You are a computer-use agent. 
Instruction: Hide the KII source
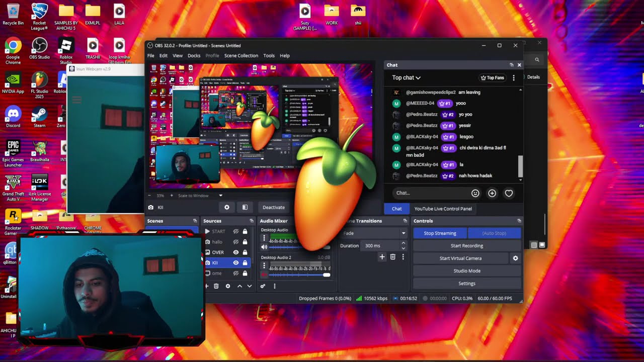[x=235, y=262]
